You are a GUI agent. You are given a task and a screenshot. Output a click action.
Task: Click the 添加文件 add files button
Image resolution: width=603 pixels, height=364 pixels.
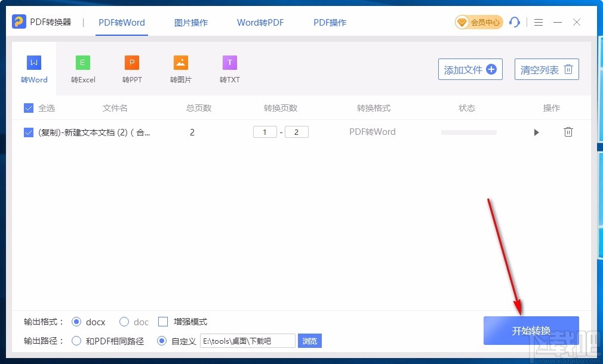[470, 69]
